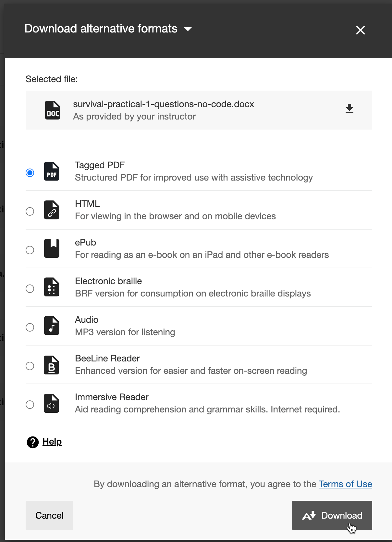Image resolution: width=392 pixels, height=542 pixels.
Task: Click 'As provided by your instructor' text
Action: click(x=134, y=117)
